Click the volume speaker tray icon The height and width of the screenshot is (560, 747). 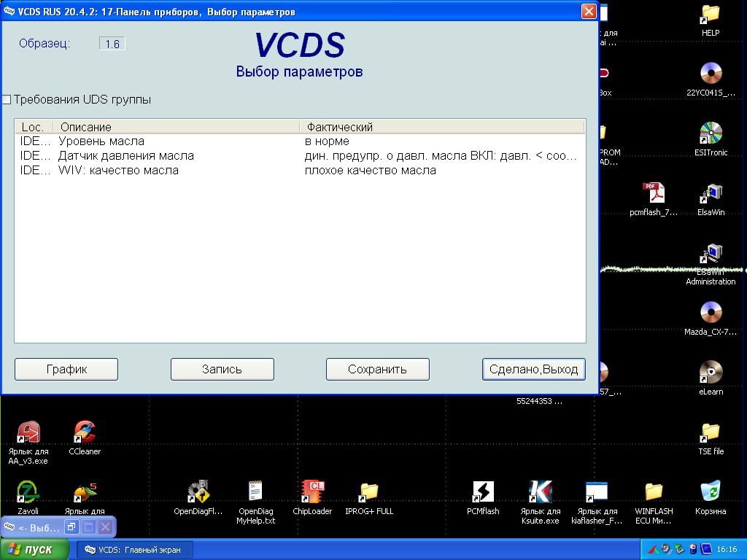666,549
